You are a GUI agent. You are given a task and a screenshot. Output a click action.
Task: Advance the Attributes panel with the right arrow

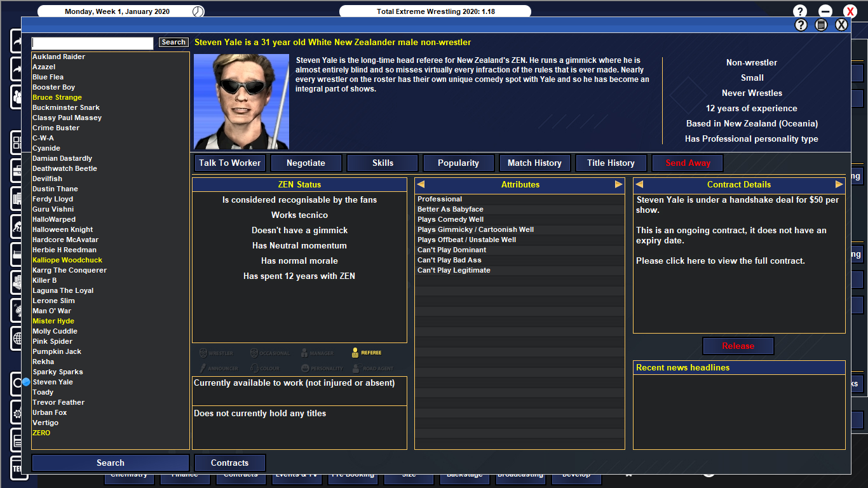point(617,184)
